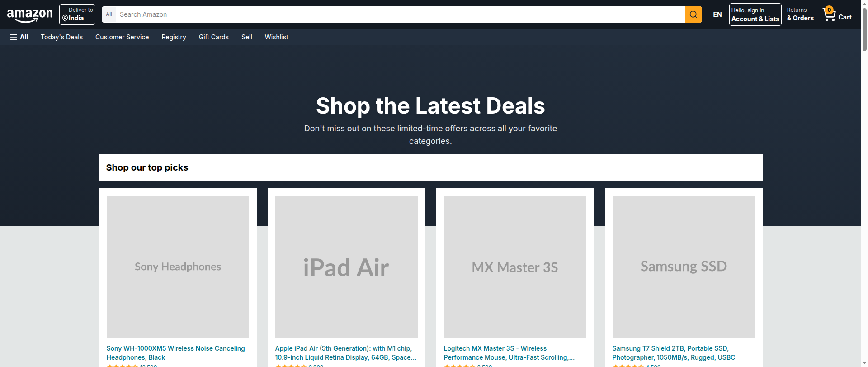Click the orange search magnifier button
This screenshot has height=367, width=868.
click(693, 14)
